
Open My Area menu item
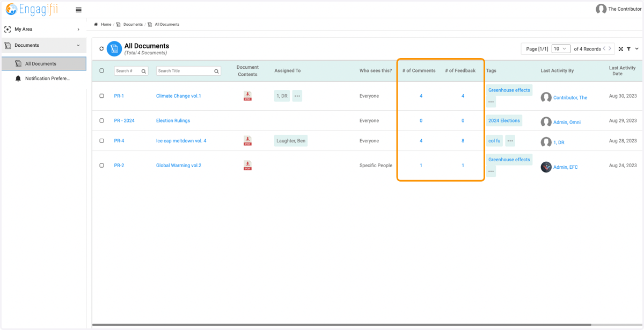click(x=43, y=29)
